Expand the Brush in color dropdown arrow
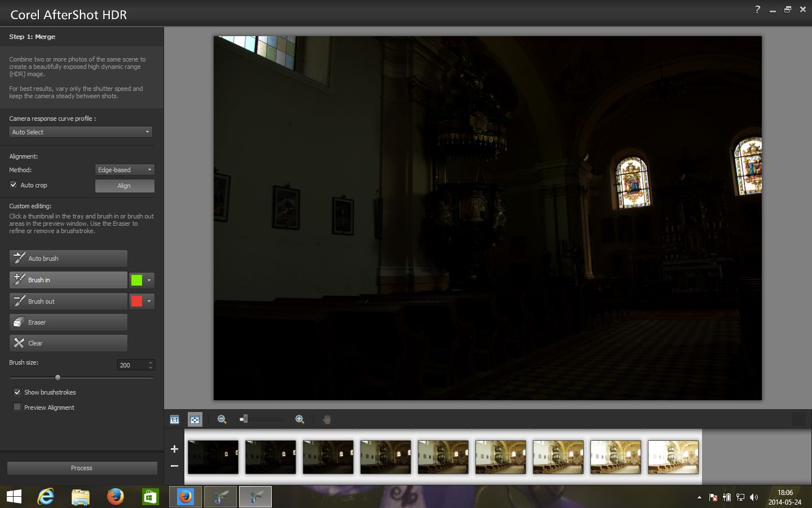The height and width of the screenshot is (508, 812). tap(149, 280)
